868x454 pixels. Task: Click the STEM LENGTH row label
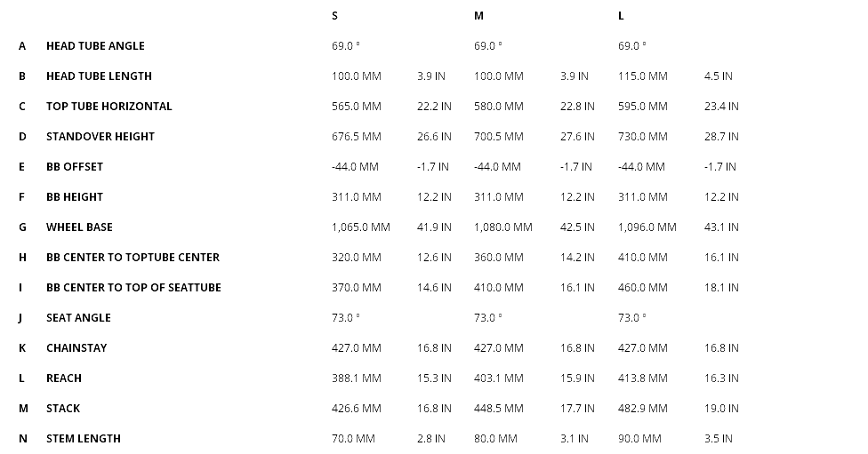click(84, 439)
